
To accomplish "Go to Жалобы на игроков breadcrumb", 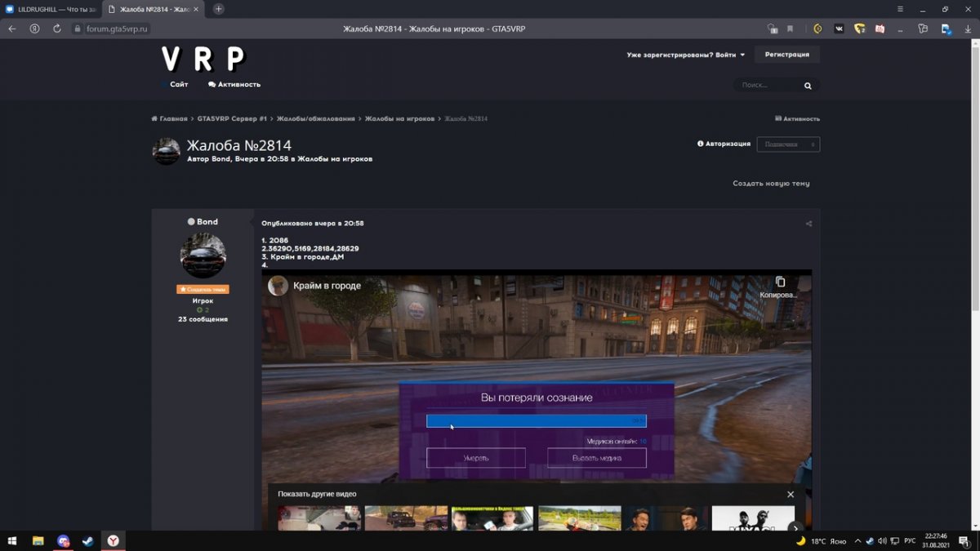I will coord(399,119).
